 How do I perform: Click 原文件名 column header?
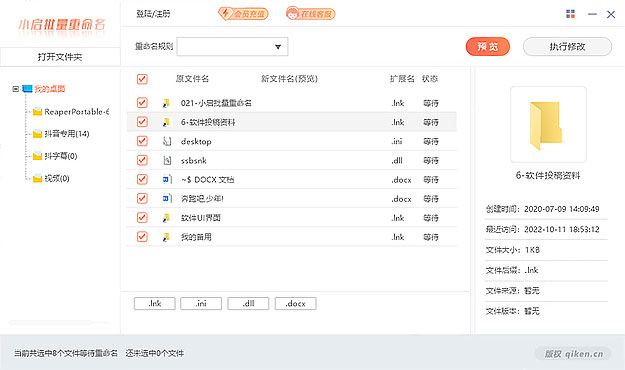coord(192,79)
